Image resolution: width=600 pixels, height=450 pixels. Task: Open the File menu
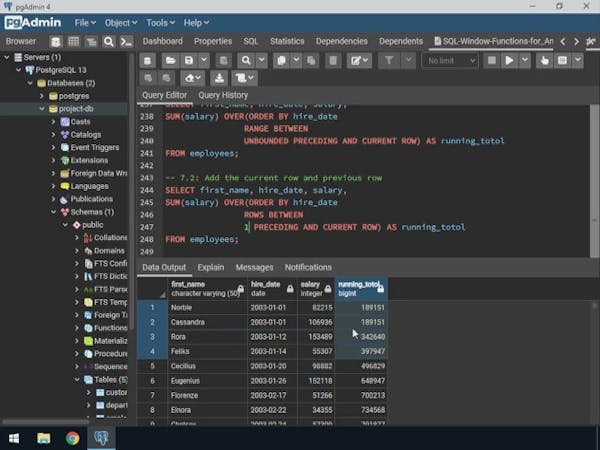(85, 23)
